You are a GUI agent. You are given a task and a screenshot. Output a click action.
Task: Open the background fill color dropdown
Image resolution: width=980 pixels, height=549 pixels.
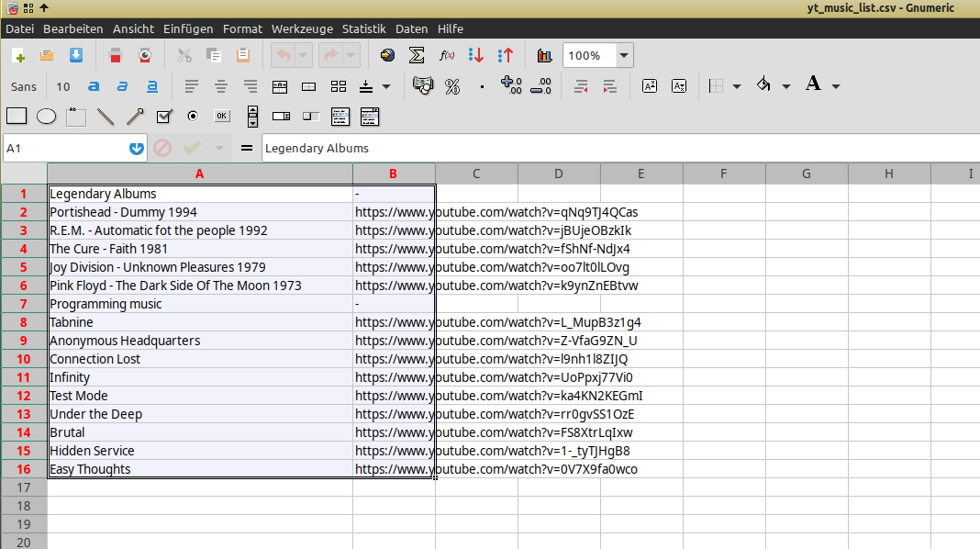pyautogui.click(x=786, y=86)
